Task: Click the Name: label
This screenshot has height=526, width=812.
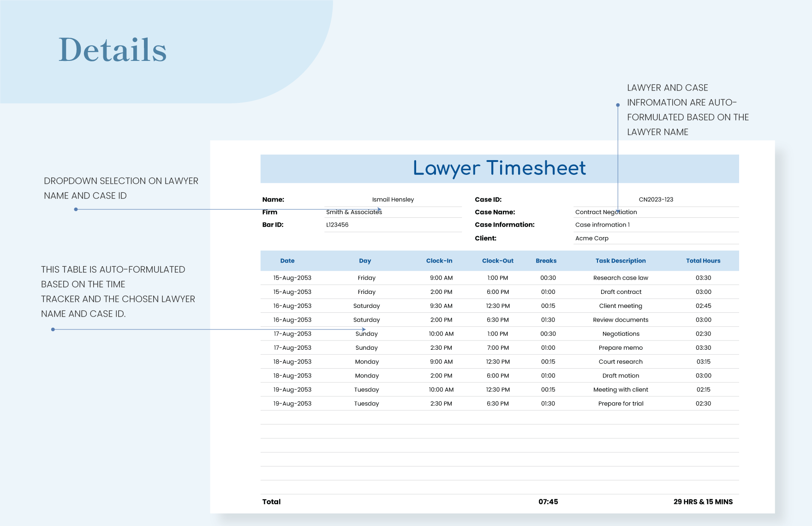Action: pos(273,199)
